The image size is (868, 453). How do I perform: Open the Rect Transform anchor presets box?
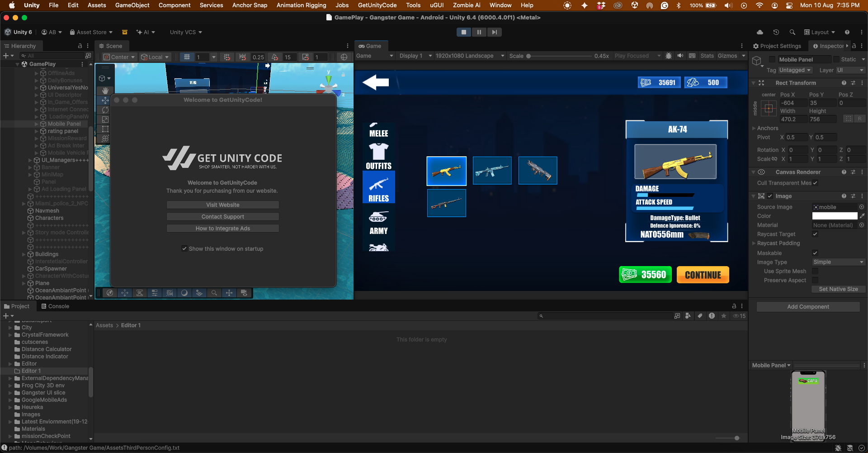[769, 108]
